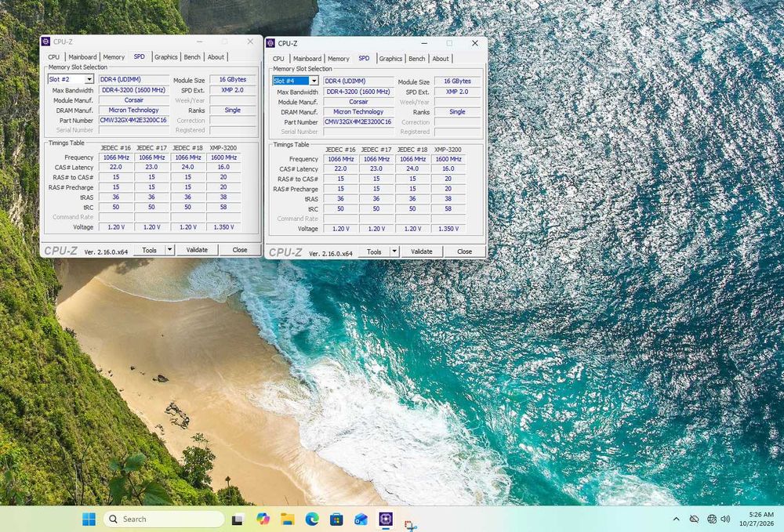The width and height of the screenshot is (784, 532).
Task: Click DDR4 (UDIMM) type field, left window
Action: pyautogui.click(x=133, y=79)
